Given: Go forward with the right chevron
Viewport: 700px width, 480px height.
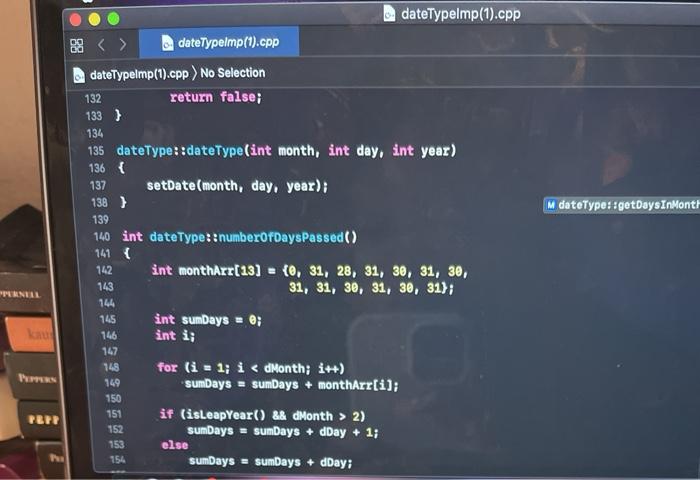Looking at the screenshot, I should coord(123,44).
